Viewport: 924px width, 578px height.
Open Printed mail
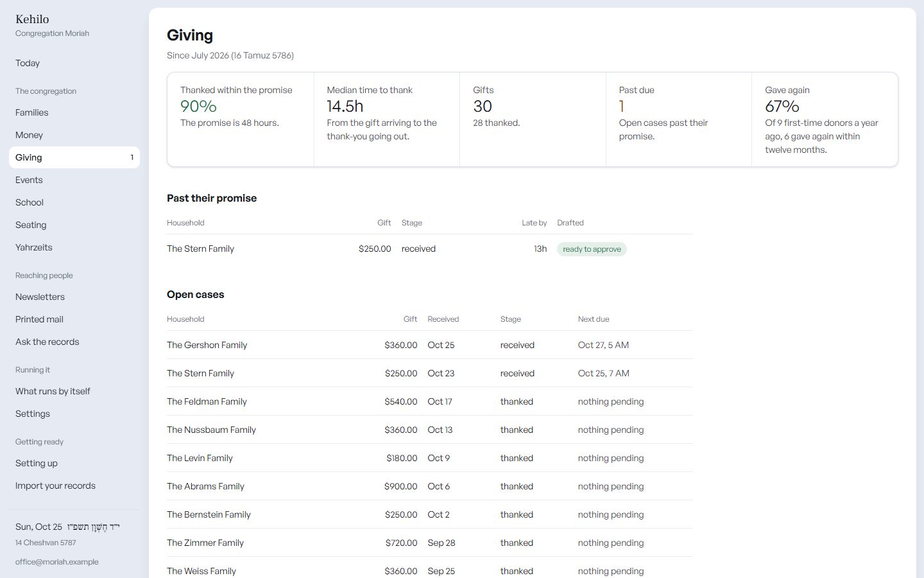(74, 319)
